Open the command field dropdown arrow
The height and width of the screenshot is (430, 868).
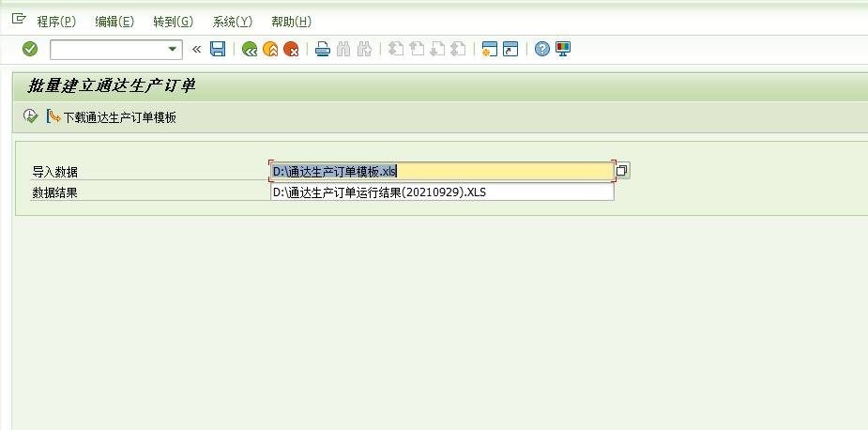(x=172, y=50)
